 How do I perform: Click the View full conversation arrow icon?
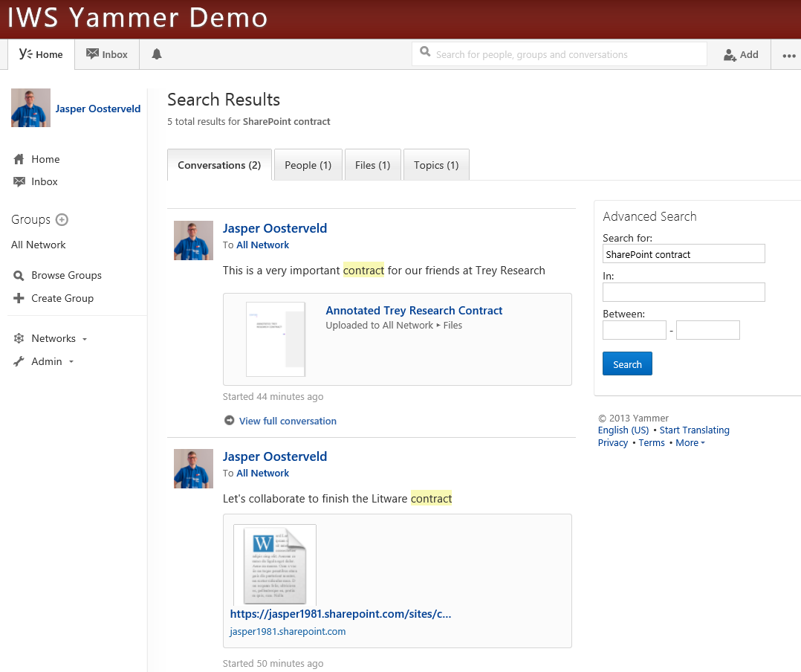click(x=230, y=421)
